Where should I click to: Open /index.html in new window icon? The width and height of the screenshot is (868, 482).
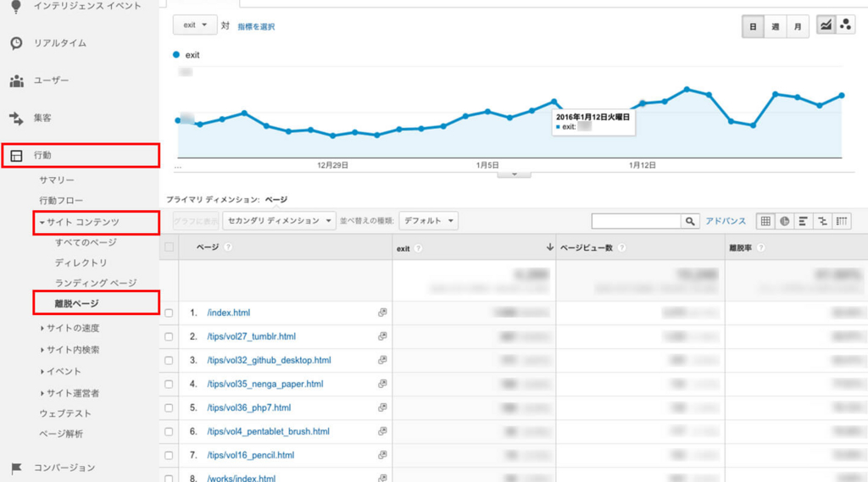[x=382, y=313]
